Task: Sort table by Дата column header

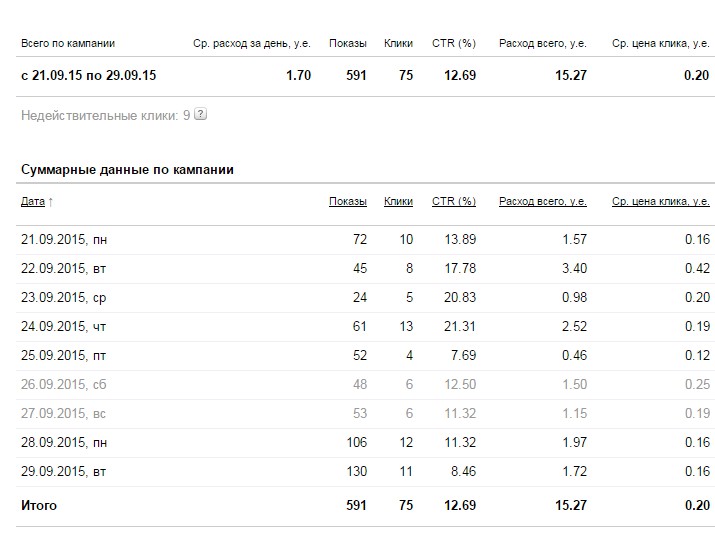Action: (33, 201)
